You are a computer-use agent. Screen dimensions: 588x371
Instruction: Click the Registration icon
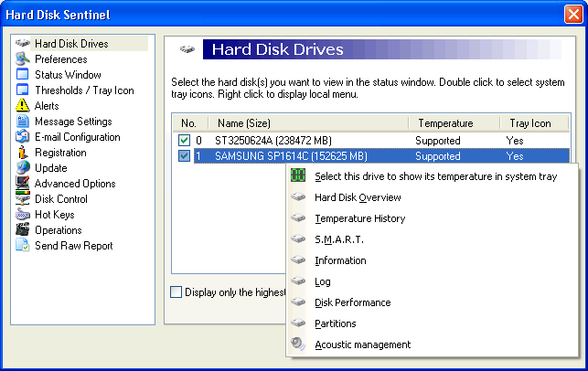pos(23,153)
